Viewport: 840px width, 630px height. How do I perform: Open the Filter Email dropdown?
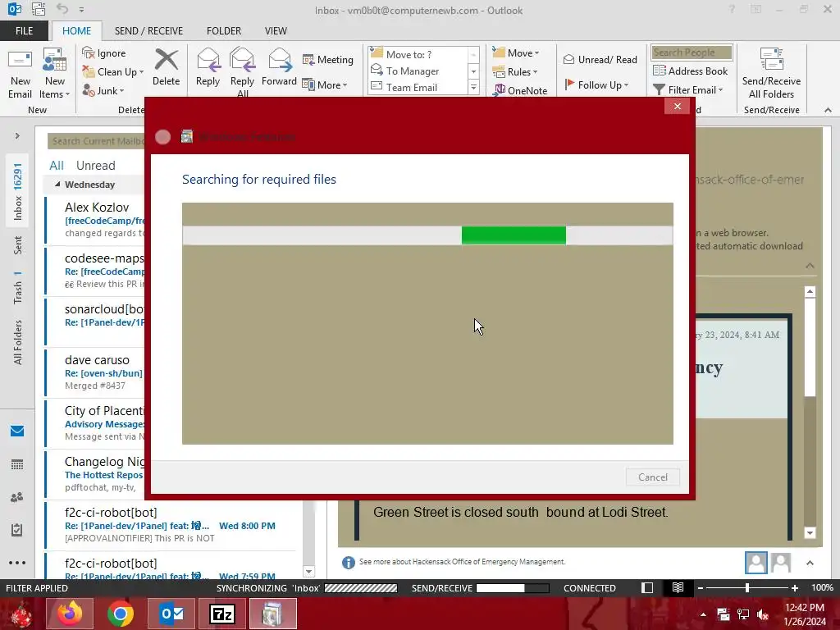tap(688, 90)
